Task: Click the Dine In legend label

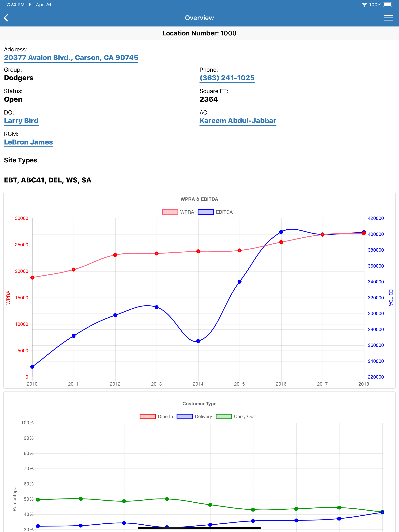Action: (165, 417)
